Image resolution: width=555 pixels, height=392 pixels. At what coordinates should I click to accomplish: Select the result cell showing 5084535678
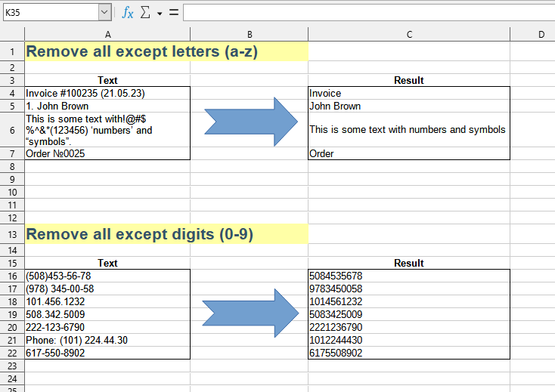[409, 276]
